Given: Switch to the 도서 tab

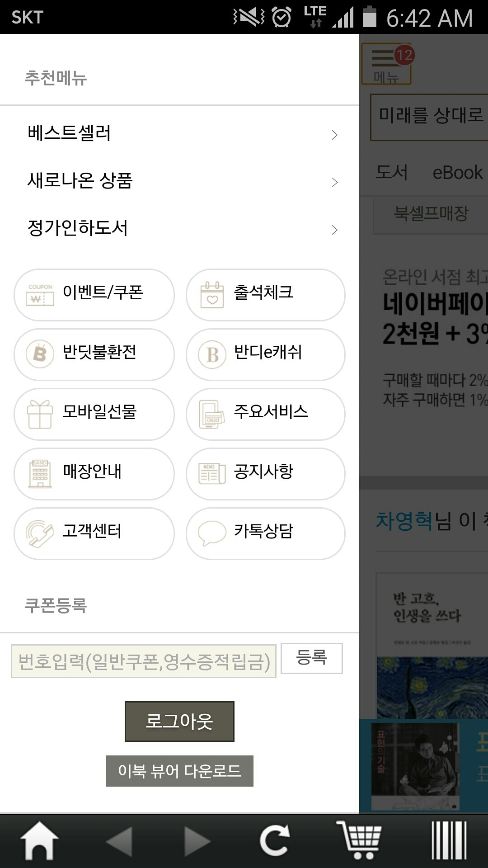Looking at the screenshot, I should (391, 172).
